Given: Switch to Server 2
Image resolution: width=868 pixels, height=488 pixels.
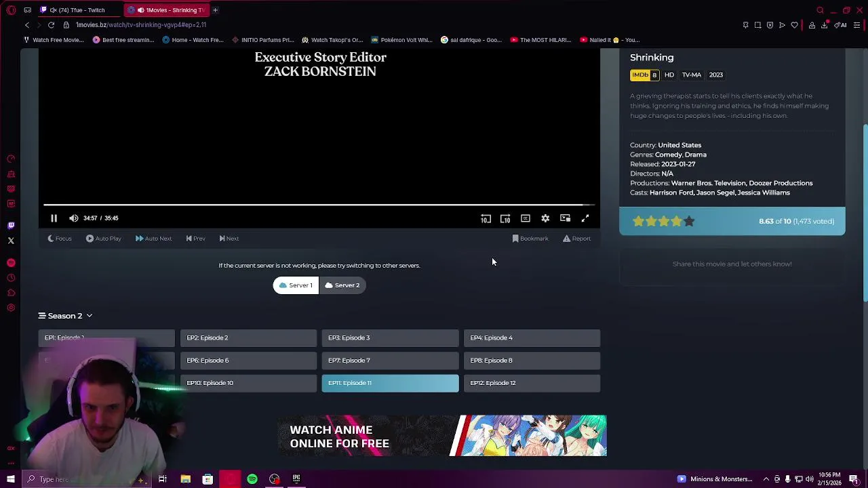Looking at the screenshot, I should [342, 285].
